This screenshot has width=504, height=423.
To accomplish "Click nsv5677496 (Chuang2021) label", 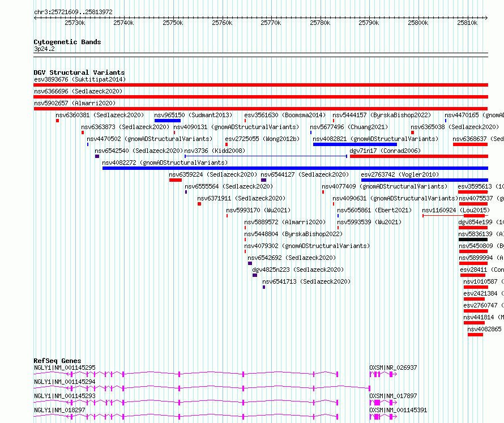I will tap(349, 127).
